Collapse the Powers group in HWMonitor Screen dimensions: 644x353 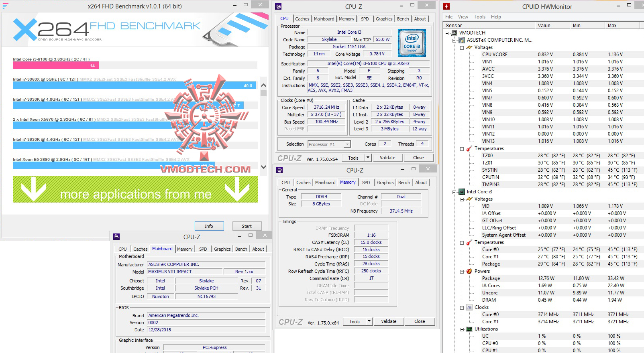point(462,271)
